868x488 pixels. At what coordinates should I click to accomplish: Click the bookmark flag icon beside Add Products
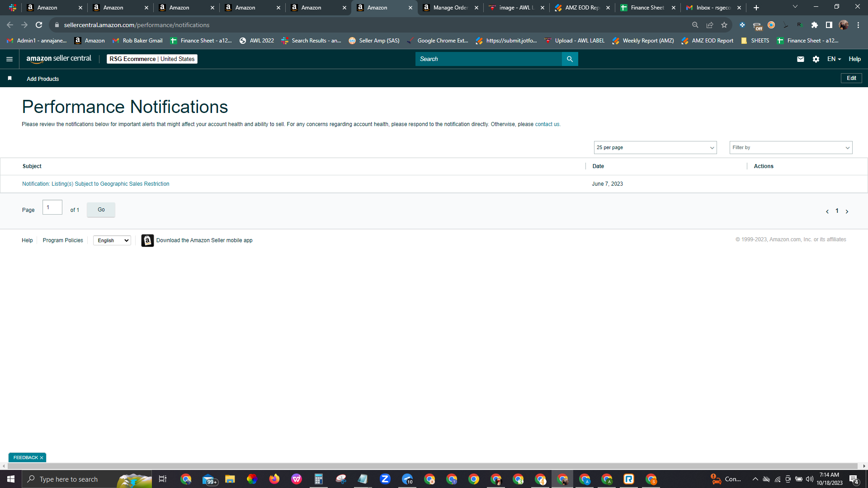(x=9, y=78)
